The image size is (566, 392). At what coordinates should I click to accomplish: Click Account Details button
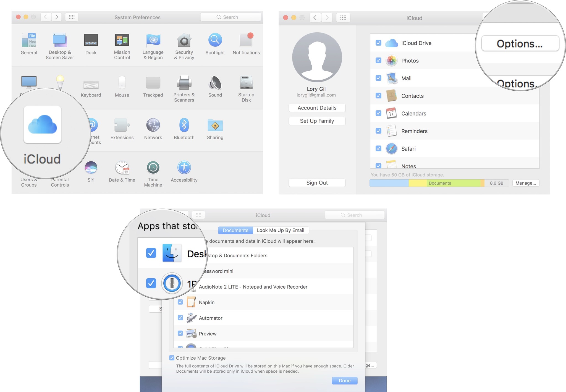(x=317, y=108)
